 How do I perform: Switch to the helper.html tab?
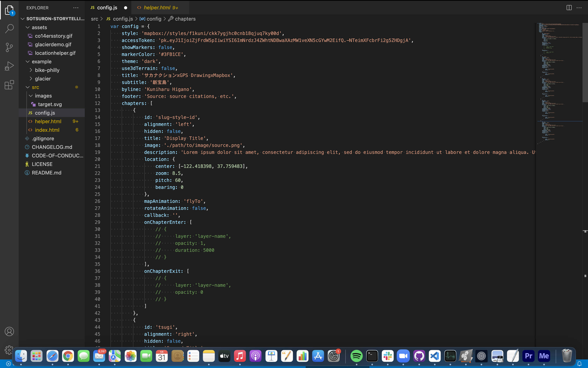(157, 8)
